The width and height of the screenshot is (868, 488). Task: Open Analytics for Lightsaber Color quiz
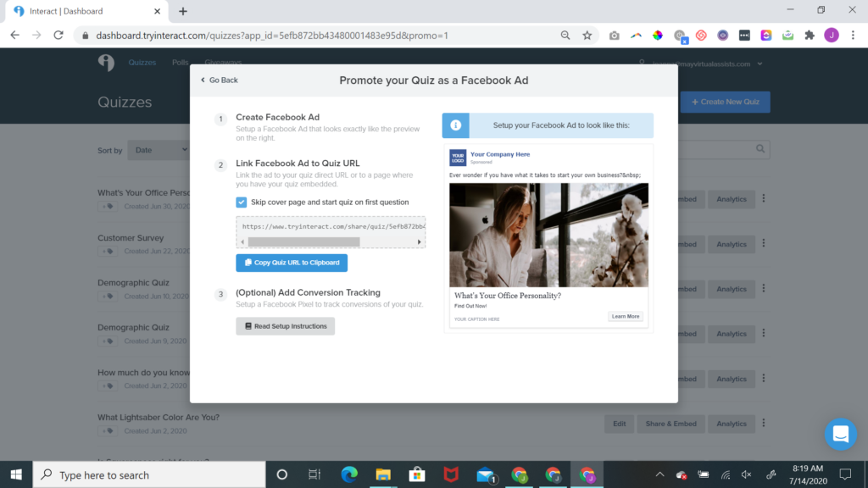tap(732, 424)
